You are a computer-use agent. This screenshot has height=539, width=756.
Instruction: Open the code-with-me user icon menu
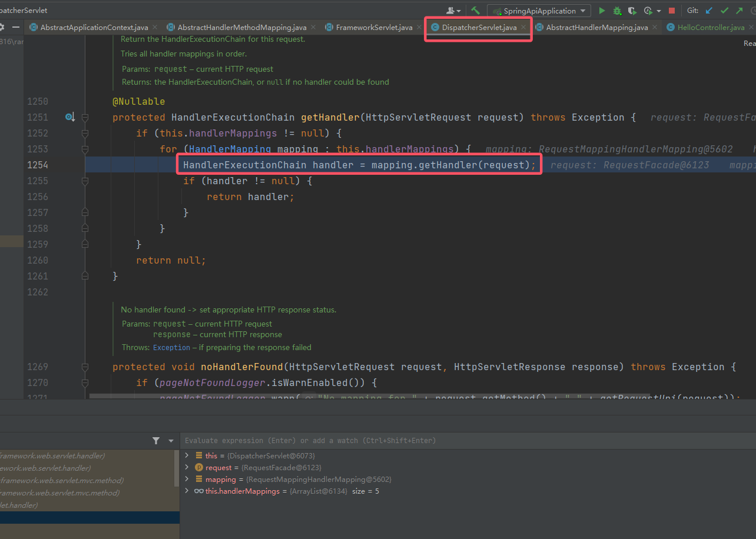pos(454,11)
